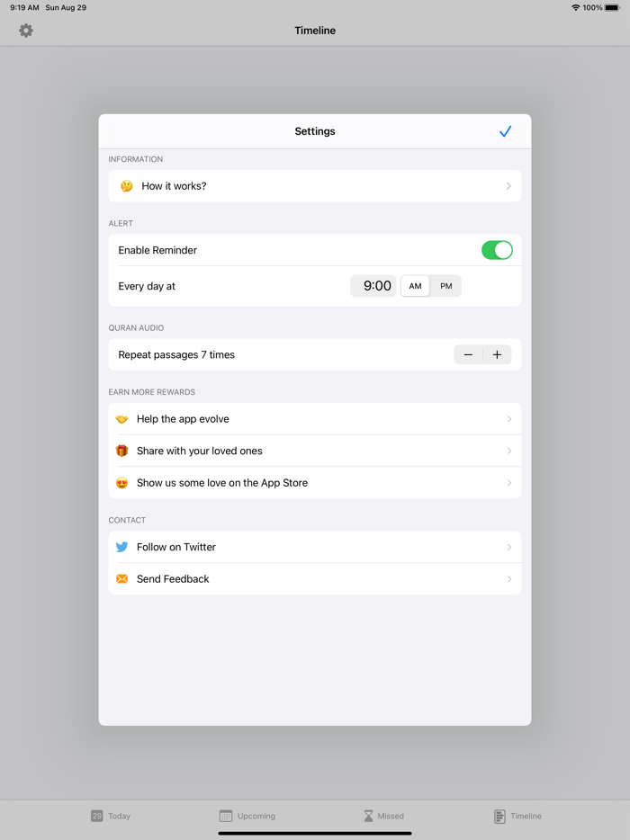630x840 pixels.
Task: Open Show us some love on App Store
Action: (315, 483)
